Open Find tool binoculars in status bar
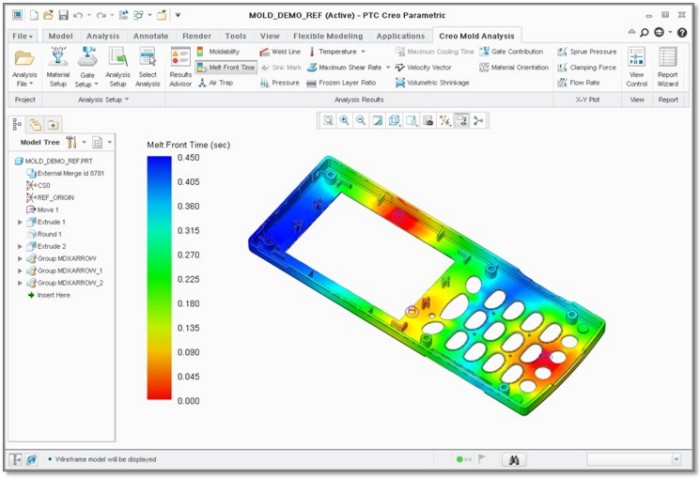This screenshot has height=479, width=700. click(x=514, y=460)
